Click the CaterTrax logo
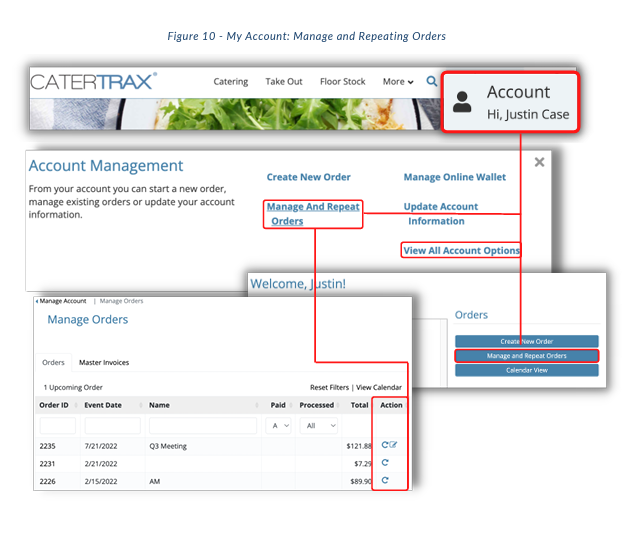The width and height of the screenshot is (622, 548). click(94, 82)
